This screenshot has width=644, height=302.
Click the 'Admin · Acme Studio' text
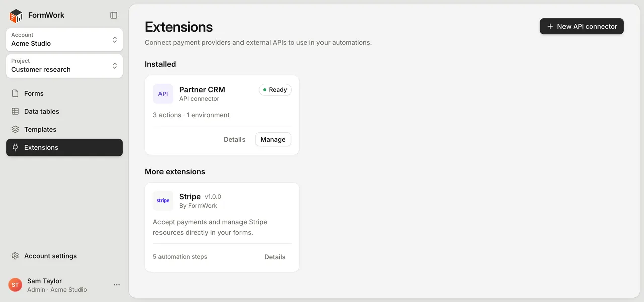point(57,290)
